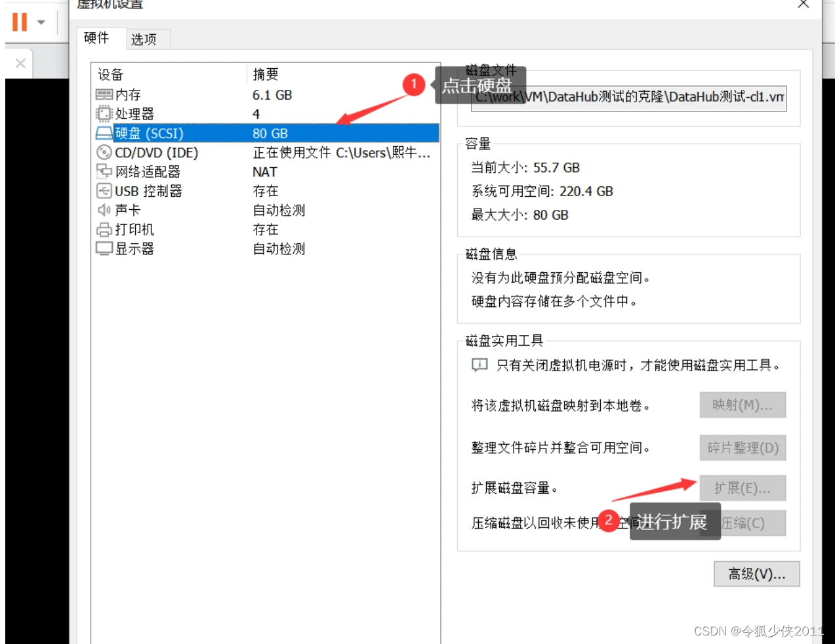Click the 映射(M) map disk button

742,405
